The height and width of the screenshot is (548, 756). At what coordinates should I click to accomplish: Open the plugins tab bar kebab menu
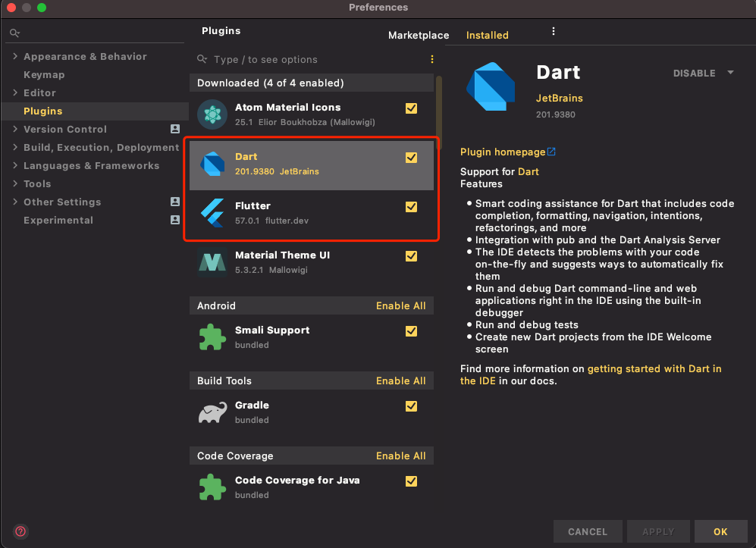553,31
